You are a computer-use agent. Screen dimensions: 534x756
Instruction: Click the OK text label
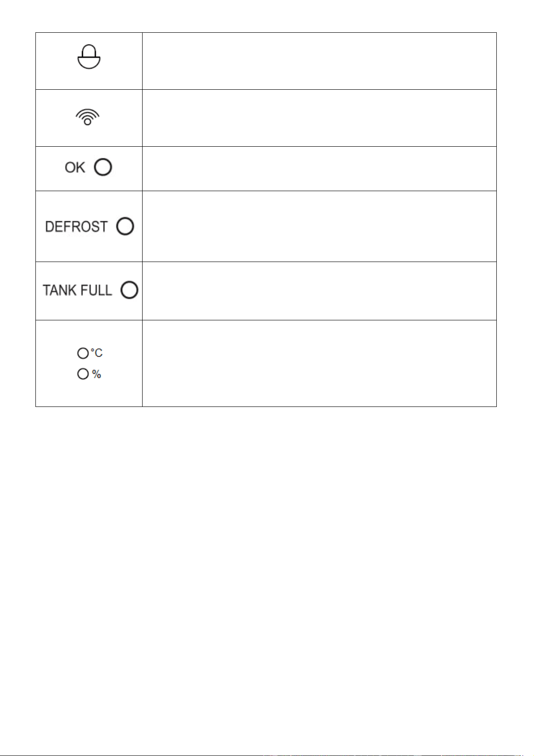(74, 168)
